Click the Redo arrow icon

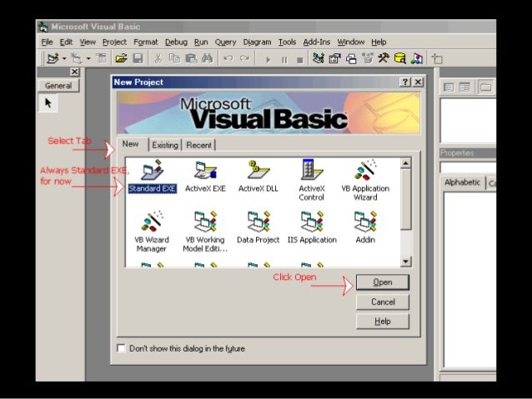coord(244,58)
